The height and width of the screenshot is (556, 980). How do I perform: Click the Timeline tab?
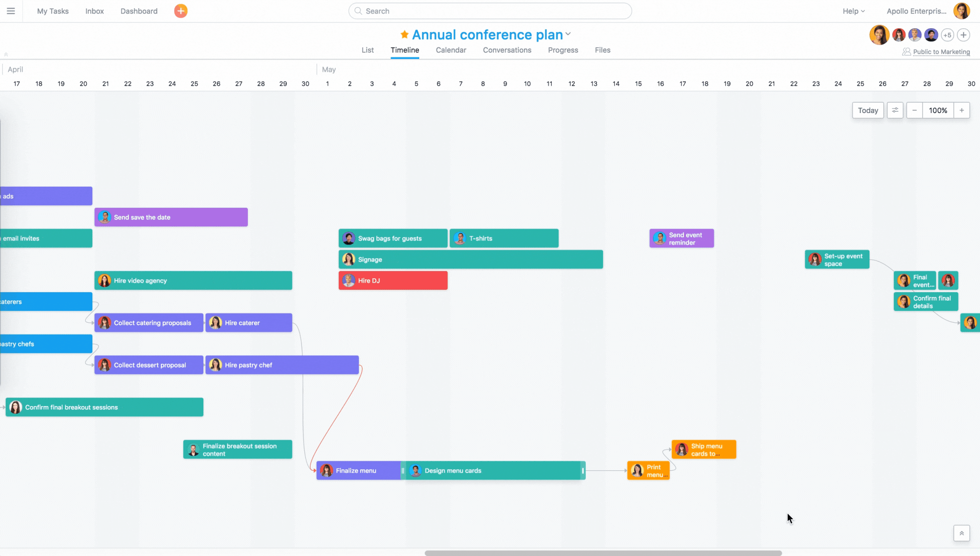click(404, 50)
